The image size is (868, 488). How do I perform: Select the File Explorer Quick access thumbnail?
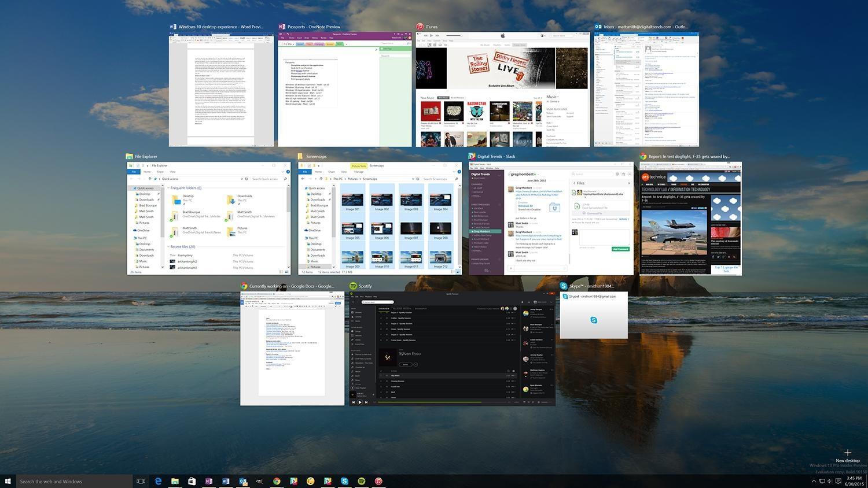pyautogui.click(x=209, y=219)
